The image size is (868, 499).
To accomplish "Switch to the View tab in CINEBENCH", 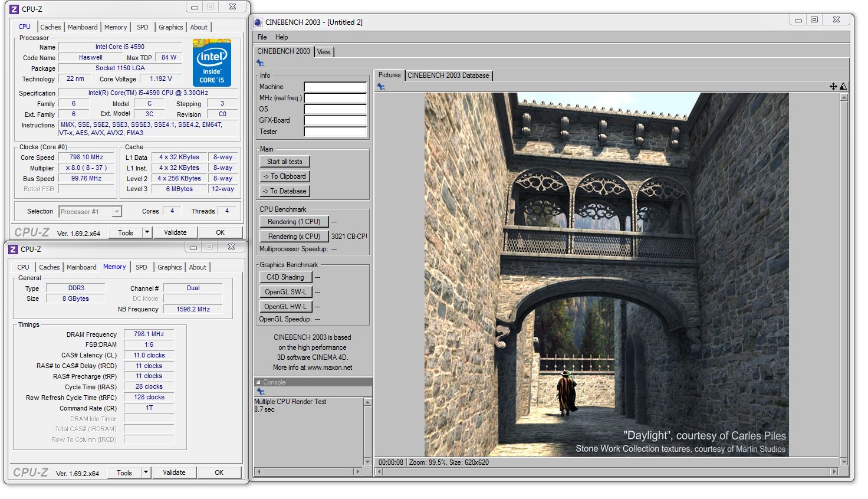I will coord(324,52).
